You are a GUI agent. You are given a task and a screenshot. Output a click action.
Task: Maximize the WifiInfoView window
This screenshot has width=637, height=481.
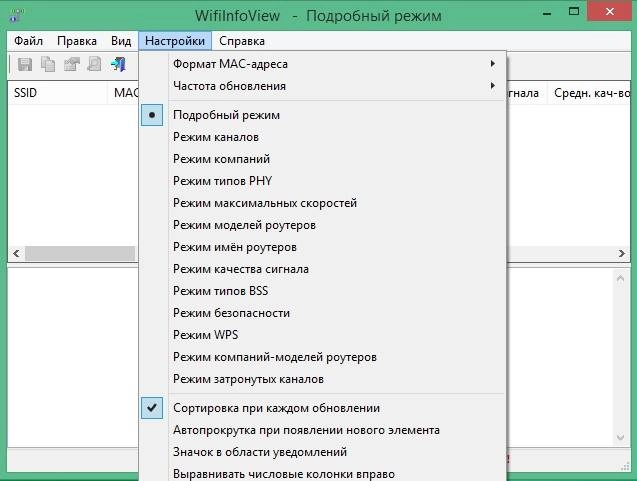pos(574,12)
